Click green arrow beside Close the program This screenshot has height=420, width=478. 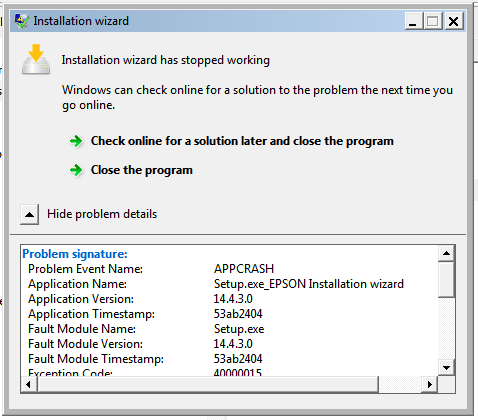76,170
